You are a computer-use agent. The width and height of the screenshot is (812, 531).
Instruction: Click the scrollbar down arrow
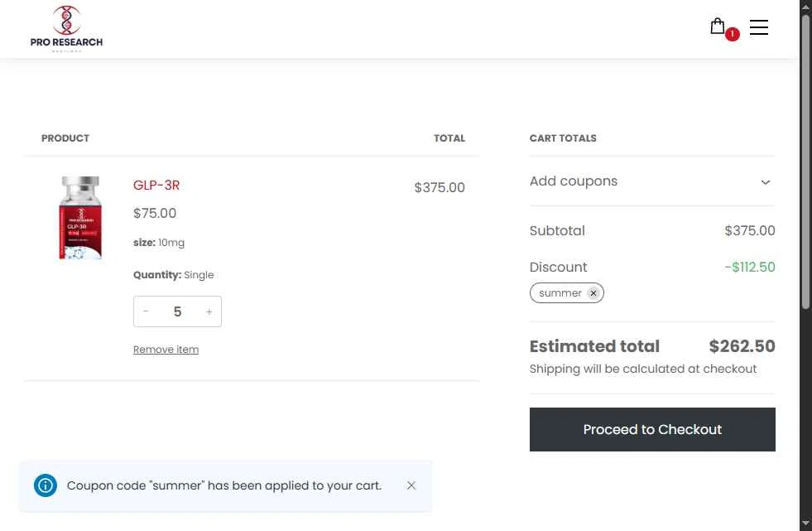[x=805, y=524]
